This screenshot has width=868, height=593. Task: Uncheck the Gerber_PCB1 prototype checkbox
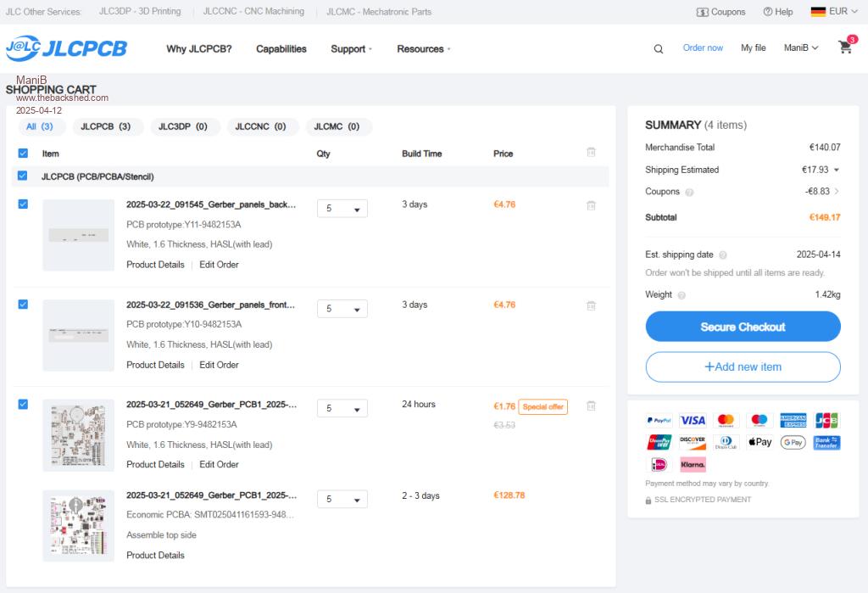(23, 405)
